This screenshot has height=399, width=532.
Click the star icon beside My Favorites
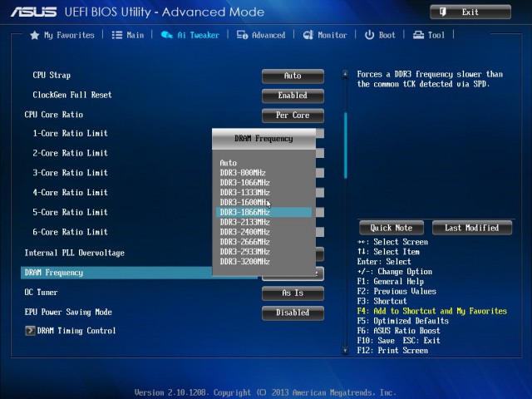coord(35,35)
